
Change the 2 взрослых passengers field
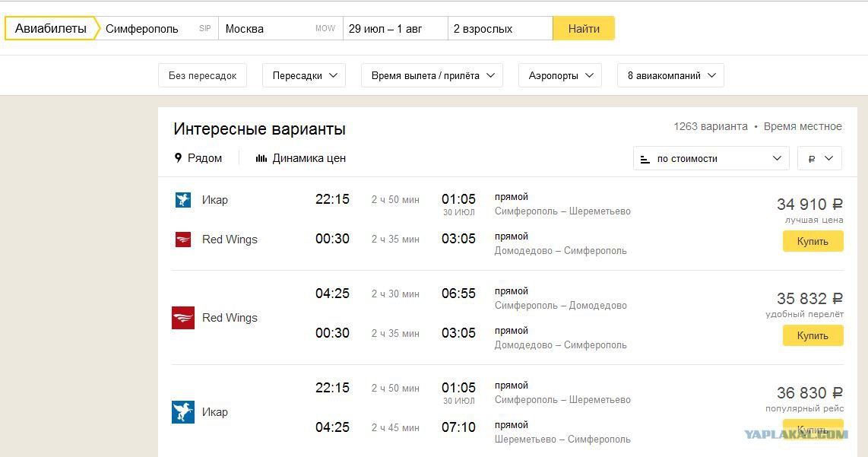coord(500,28)
